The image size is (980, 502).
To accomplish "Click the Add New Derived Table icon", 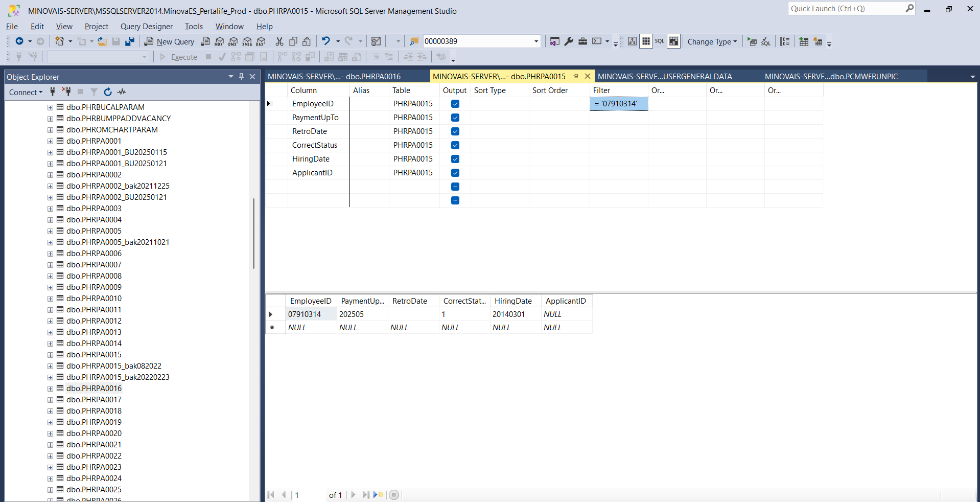I will 818,41.
